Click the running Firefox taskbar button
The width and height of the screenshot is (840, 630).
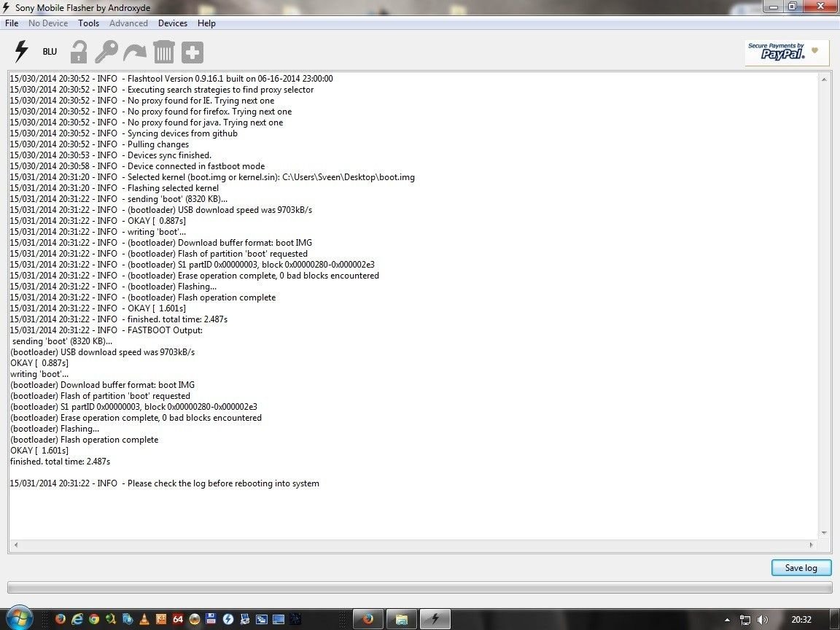(x=367, y=619)
